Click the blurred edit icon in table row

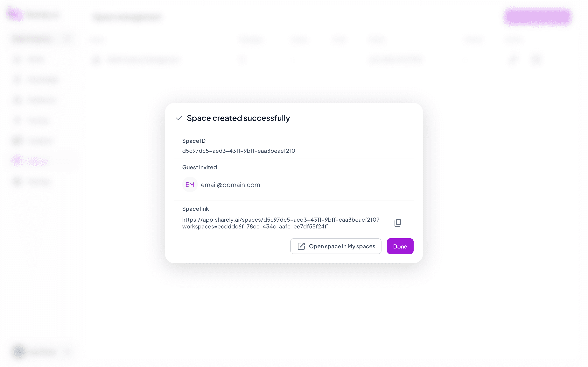pos(513,59)
